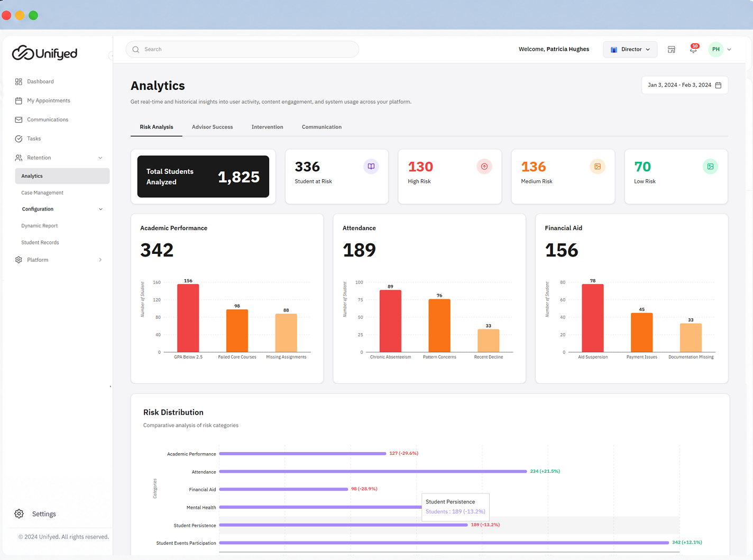Image resolution: width=753 pixels, height=560 pixels.
Task: Click the Unifyed logo
Action: 45,53
